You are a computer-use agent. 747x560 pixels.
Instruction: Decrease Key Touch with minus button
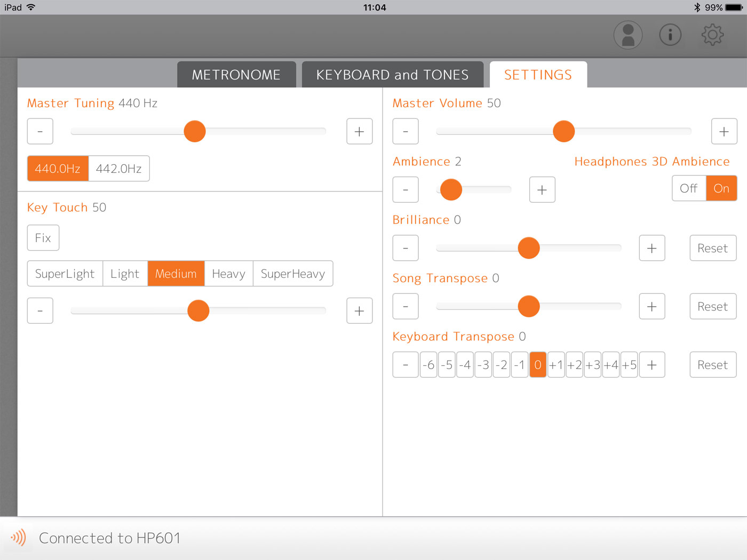tap(40, 310)
